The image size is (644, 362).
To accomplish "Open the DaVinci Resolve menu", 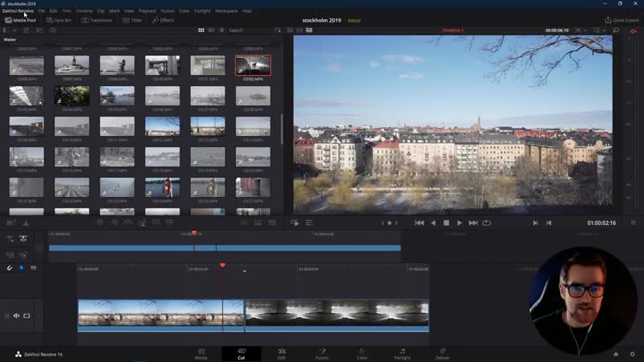I will pyautogui.click(x=18, y=10).
